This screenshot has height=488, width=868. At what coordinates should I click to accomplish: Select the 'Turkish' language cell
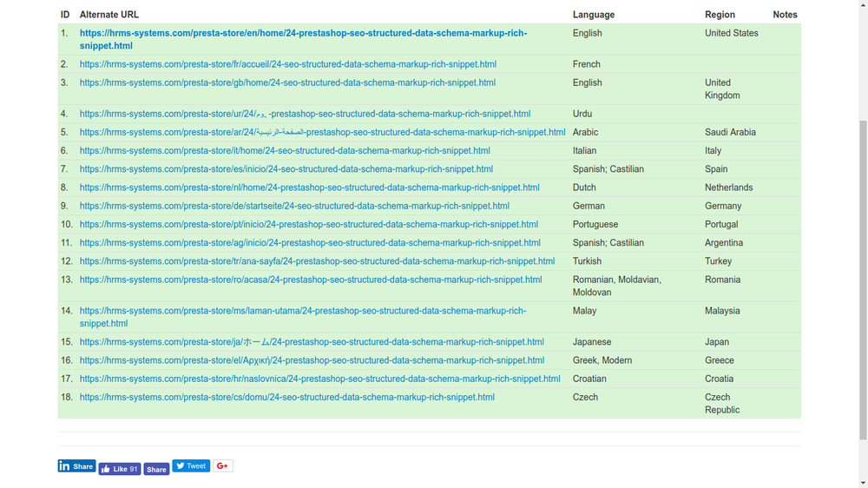click(x=587, y=260)
